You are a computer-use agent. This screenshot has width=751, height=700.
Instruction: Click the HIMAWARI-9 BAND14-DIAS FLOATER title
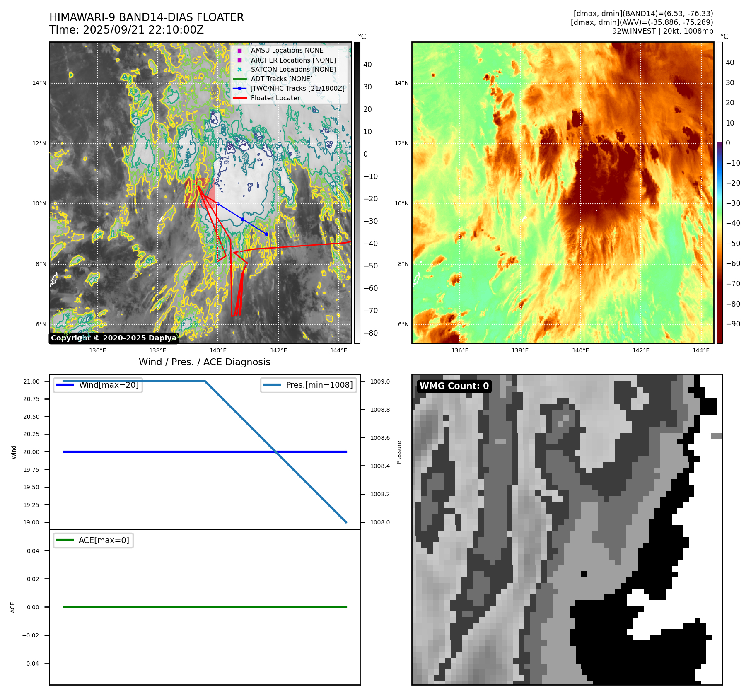click(x=147, y=17)
